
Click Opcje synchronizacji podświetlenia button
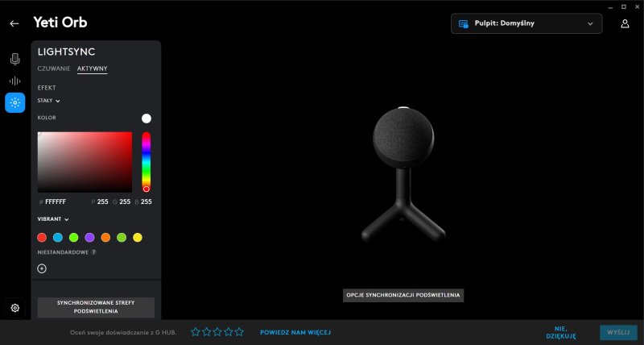(403, 295)
